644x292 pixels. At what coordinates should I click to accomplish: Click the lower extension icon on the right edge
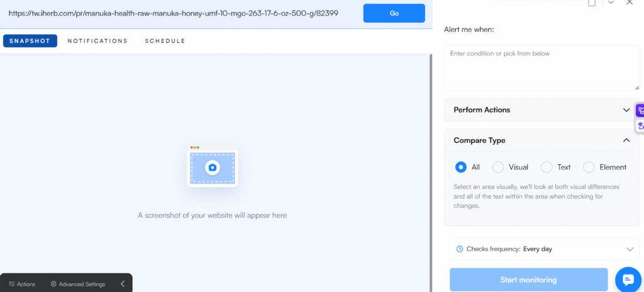640,126
